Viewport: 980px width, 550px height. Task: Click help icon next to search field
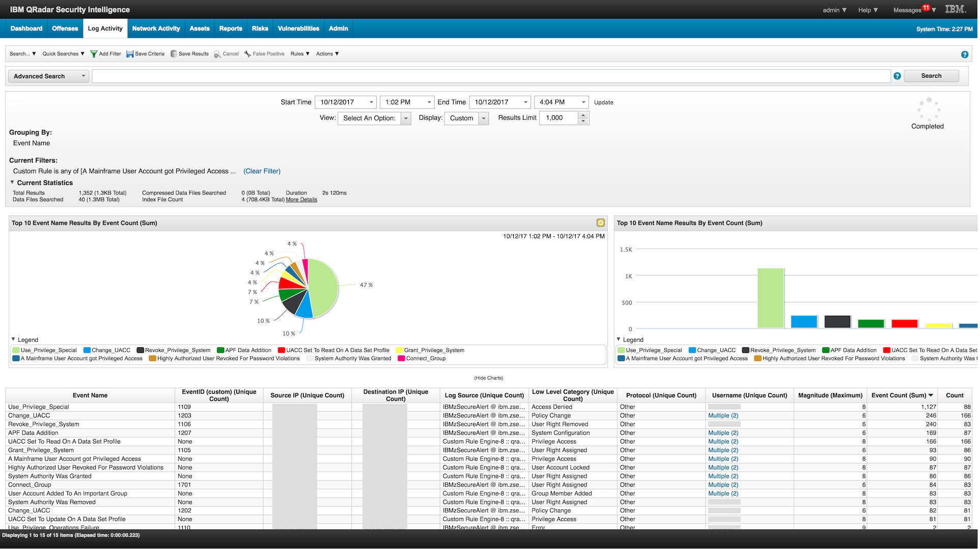pos(897,76)
